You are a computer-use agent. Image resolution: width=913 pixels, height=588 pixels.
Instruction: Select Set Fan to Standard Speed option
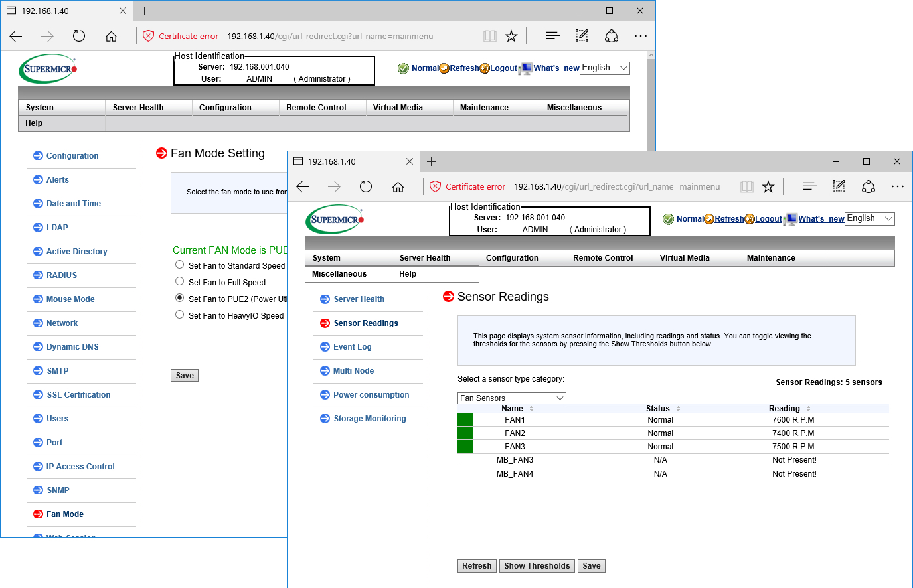click(179, 265)
